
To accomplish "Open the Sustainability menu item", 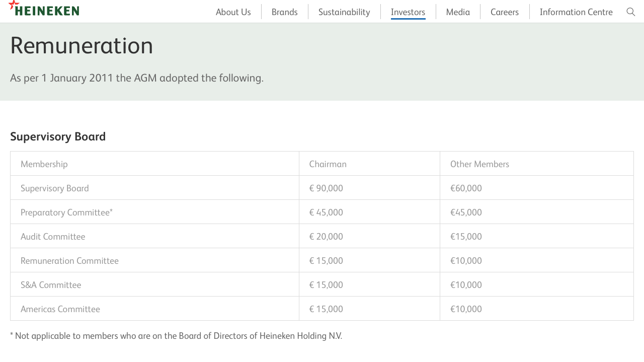I will point(344,12).
